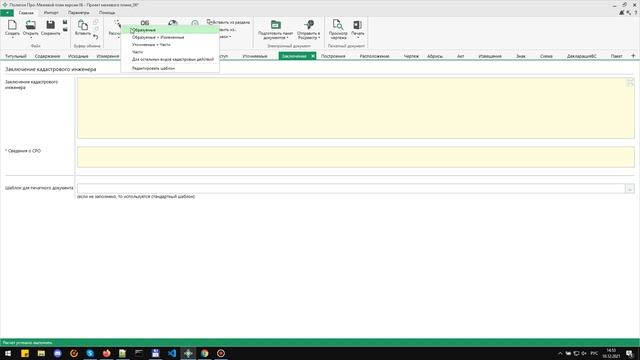This screenshot has height=360, width=640.
Task: Expand the Открыть dropdown arrow
Action: (x=31, y=38)
